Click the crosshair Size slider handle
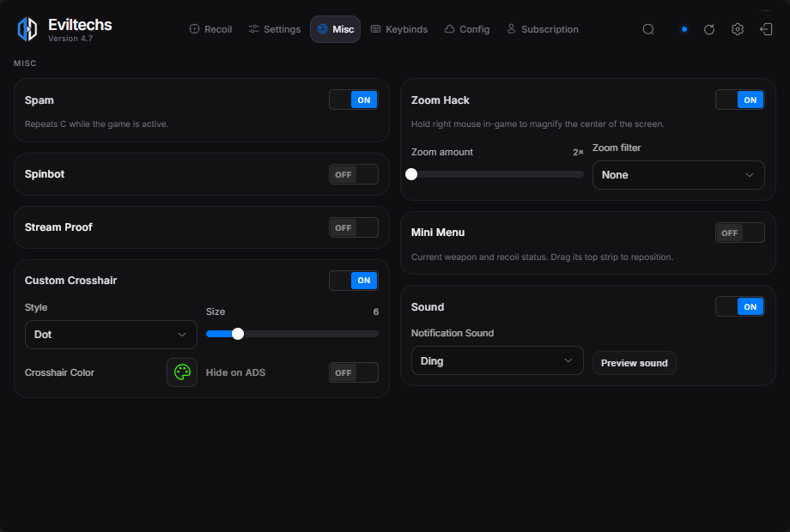This screenshot has height=532, width=790. click(x=238, y=334)
